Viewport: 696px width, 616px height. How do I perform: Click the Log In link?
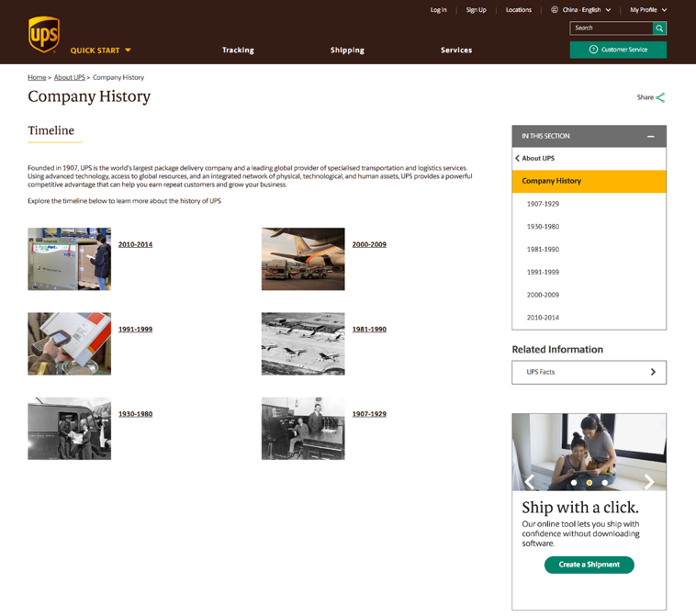point(438,10)
